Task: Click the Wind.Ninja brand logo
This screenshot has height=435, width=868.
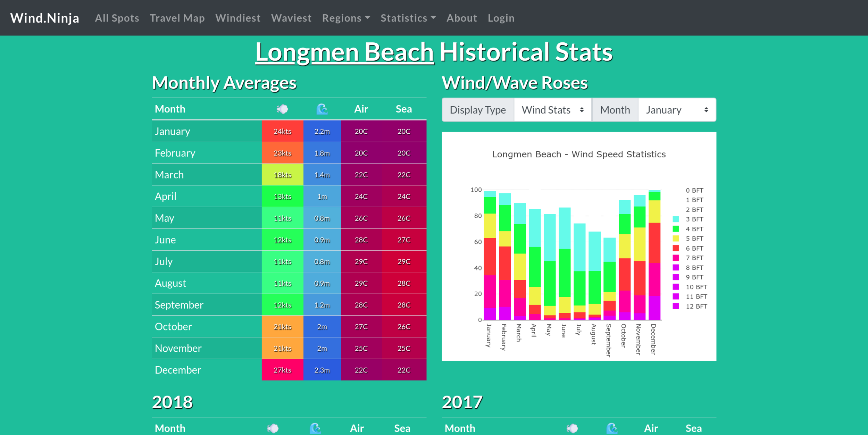Action: click(x=45, y=18)
